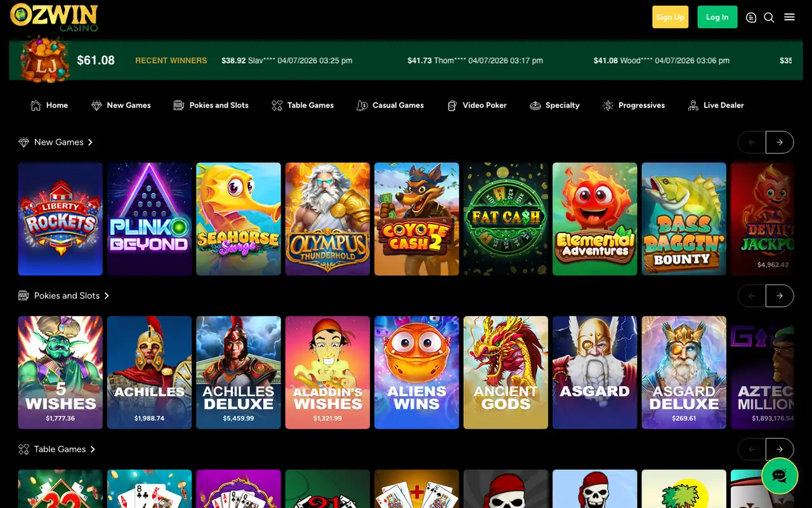Click the green Log In button

click(717, 17)
